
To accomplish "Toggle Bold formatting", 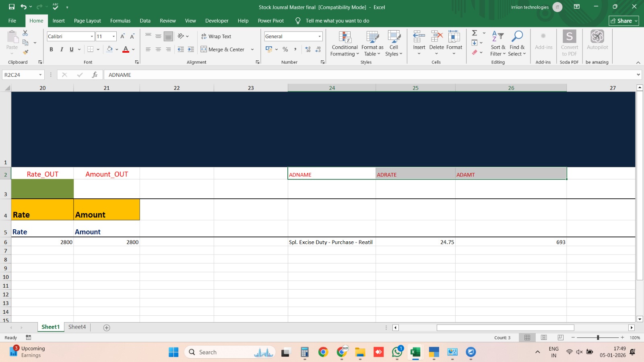I will 51,49.
